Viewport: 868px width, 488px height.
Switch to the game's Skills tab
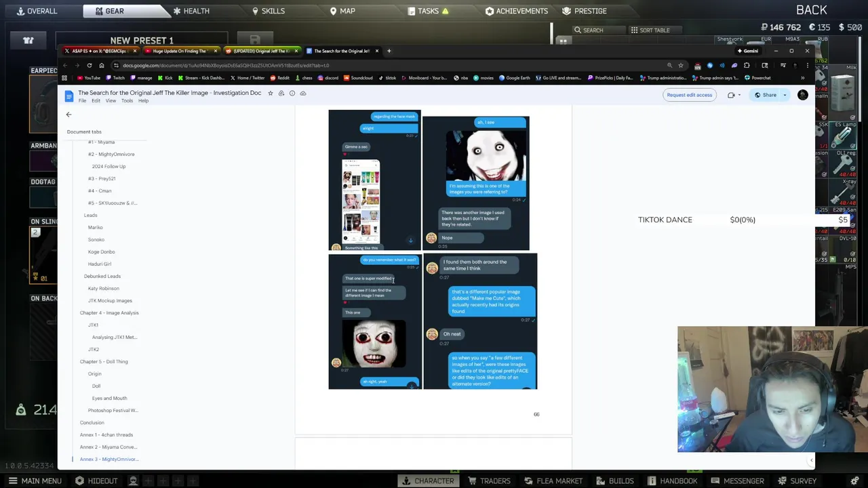268,11
